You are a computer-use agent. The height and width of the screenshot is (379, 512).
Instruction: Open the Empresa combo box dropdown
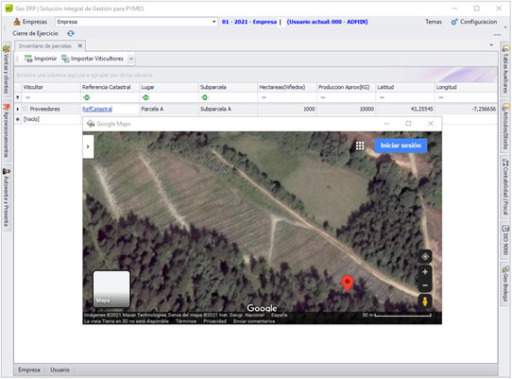214,22
